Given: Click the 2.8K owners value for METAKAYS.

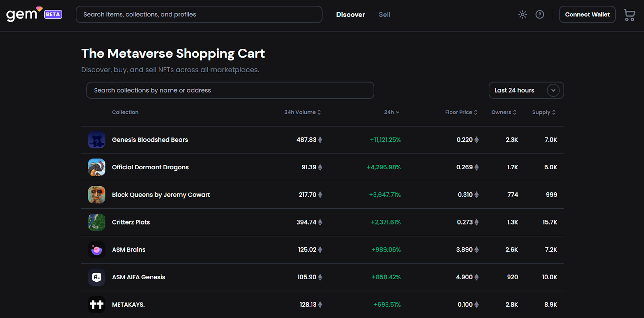Looking at the screenshot, I should pos(512,305).
